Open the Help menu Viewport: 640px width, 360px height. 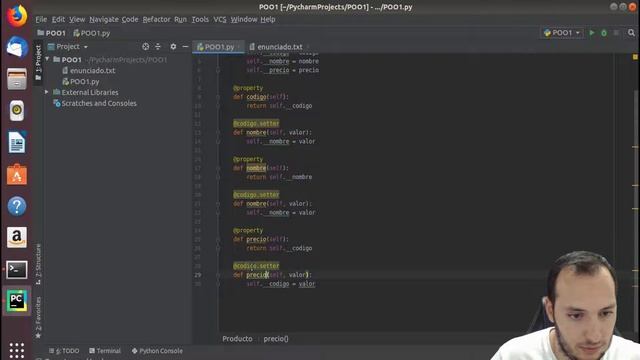tap(268, 19)
